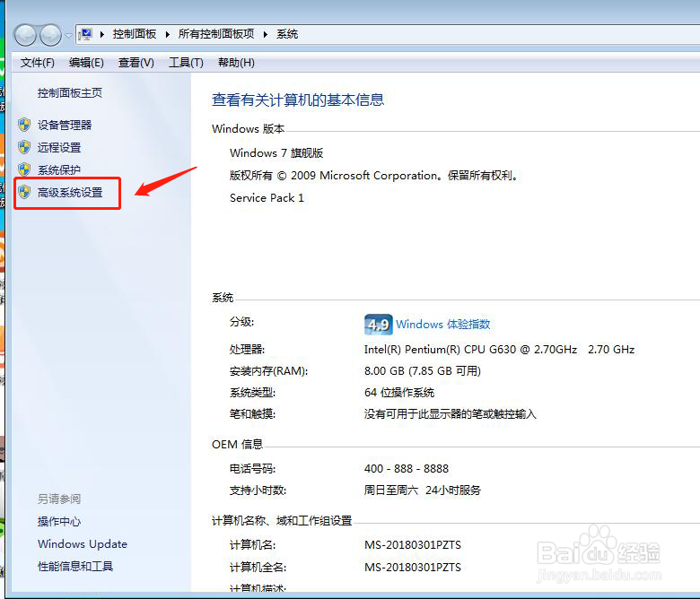Open the 工具(T) menu

186,63
